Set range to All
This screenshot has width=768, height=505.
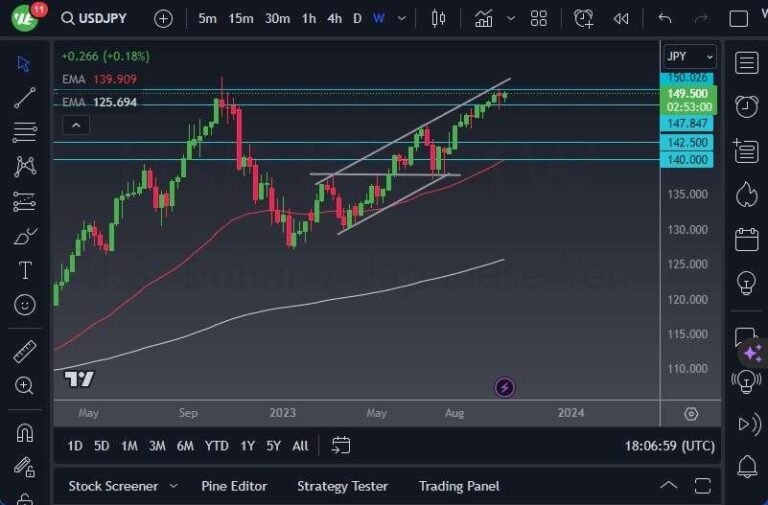coord(300,446)
